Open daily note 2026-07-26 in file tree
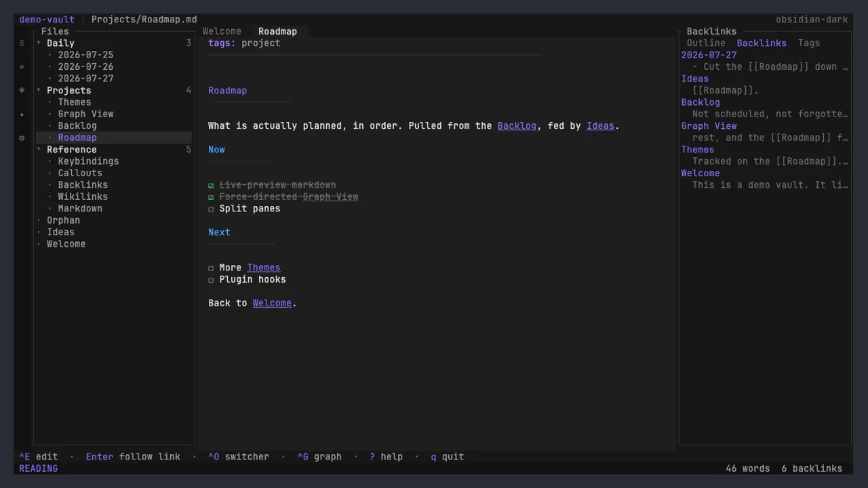 point(85,67)
